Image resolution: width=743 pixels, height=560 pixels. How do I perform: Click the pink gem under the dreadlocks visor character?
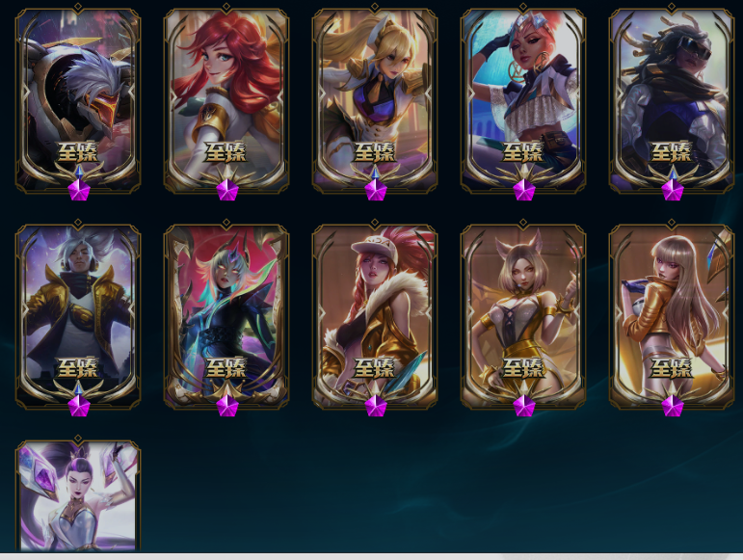[x=673, y=190]
